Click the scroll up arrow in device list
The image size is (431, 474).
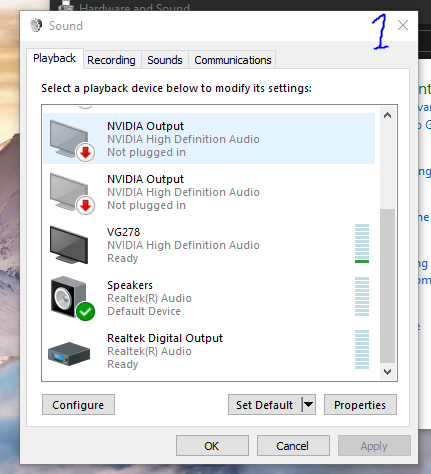tap(387, 115)
